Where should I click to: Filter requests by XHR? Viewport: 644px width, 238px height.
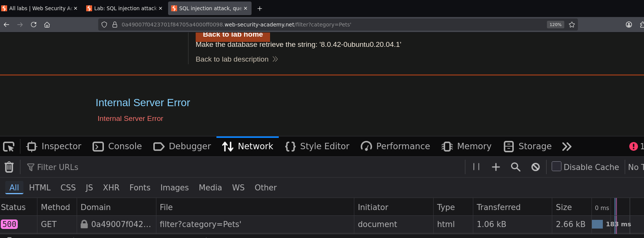(111, 188)
